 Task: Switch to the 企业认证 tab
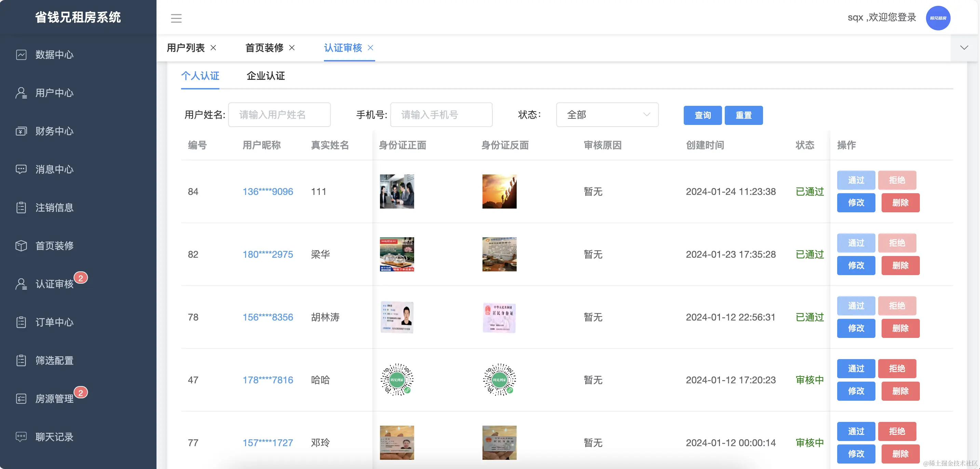(x=265, y=76)
